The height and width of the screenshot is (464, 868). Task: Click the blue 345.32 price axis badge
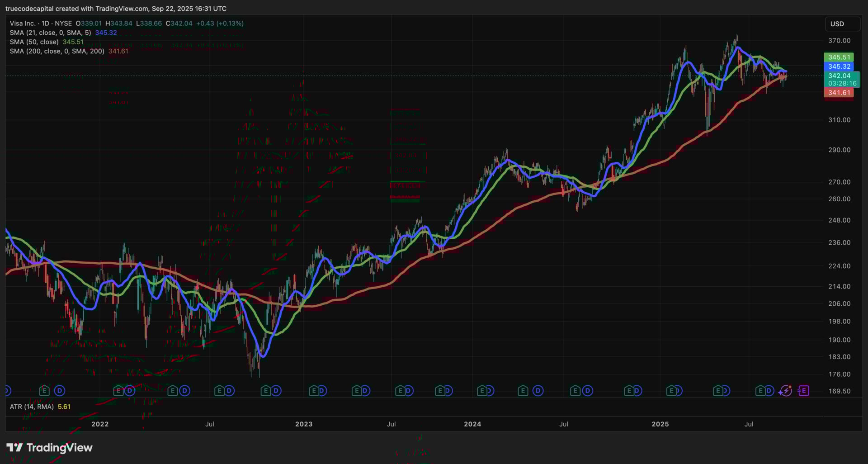click(x=839, y=66)
